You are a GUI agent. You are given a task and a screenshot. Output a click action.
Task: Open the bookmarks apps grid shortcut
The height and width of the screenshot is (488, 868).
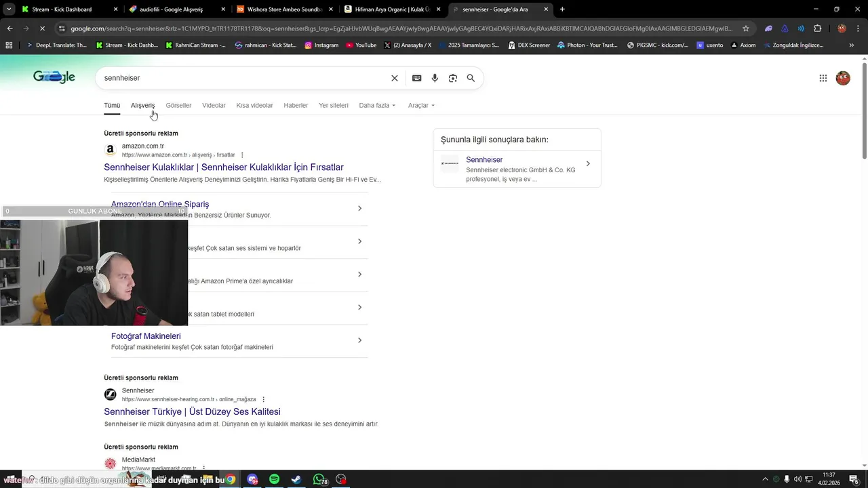pos(9,45)
